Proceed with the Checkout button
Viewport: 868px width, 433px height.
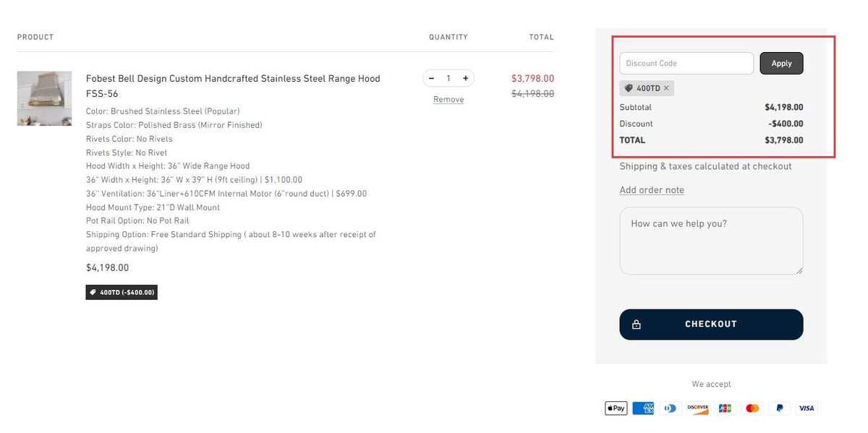tap(711, 325)
